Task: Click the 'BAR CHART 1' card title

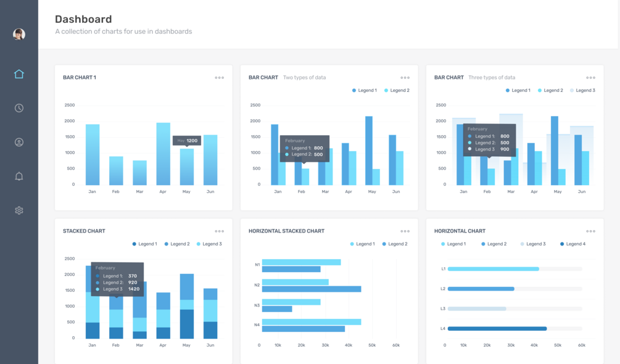Action: (x=80, y=78)
